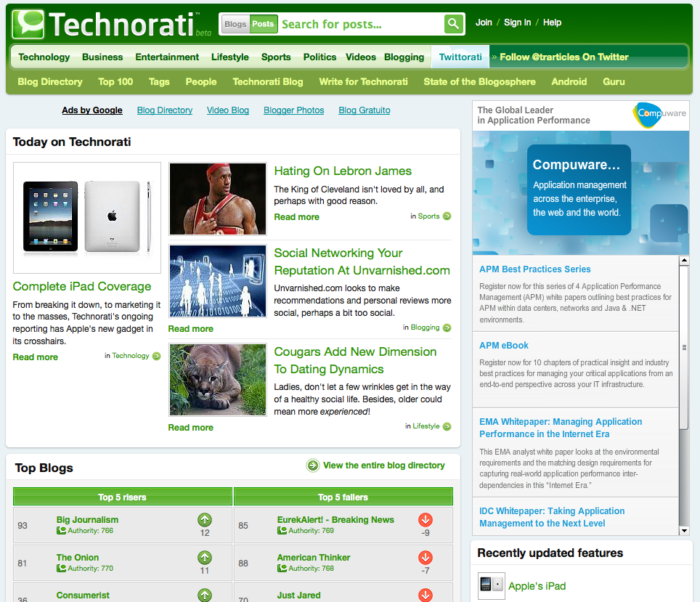This screenshot has height=602, width=700.
Task: Open the social networking silhouettes thumbnail
Action: click(218, 281)
